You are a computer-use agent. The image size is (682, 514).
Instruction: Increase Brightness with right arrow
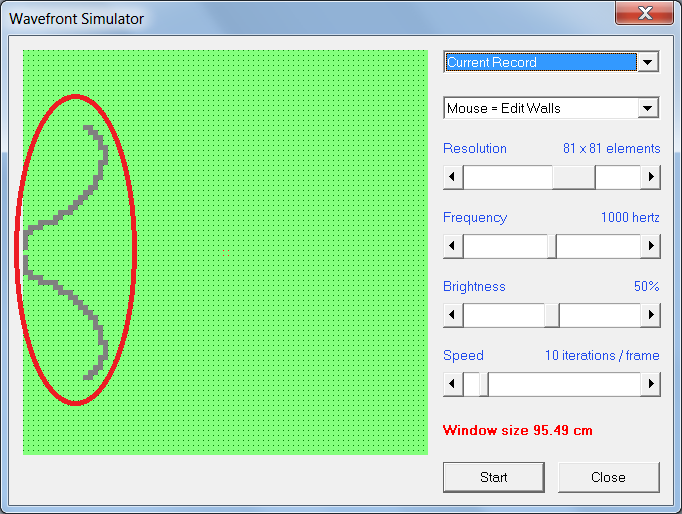tap(651, 315)
